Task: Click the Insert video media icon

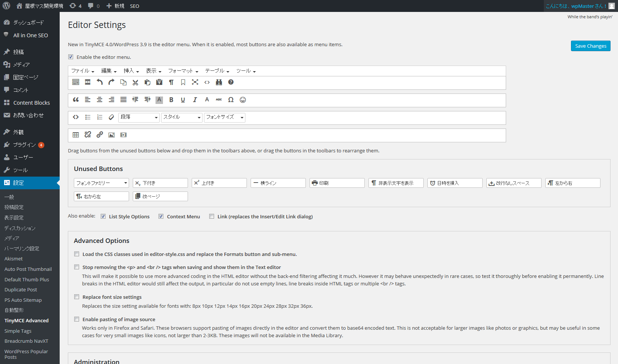Action: pos(123,135)
